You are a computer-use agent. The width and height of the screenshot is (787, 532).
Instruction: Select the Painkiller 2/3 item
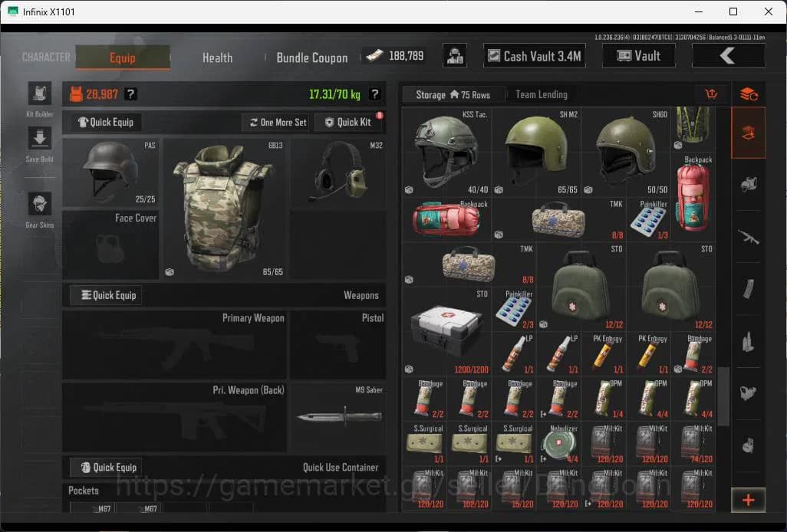click(x=513, y=310)
